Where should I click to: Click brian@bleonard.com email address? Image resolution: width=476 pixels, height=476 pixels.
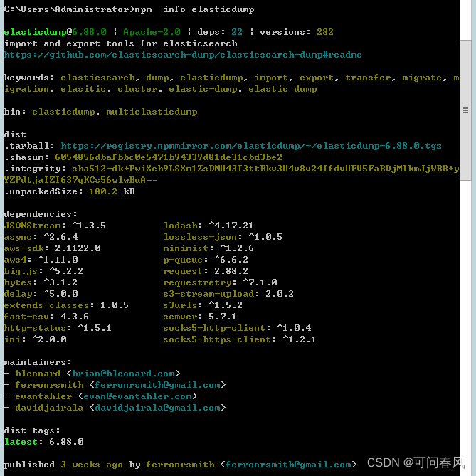tap(124, 374)
